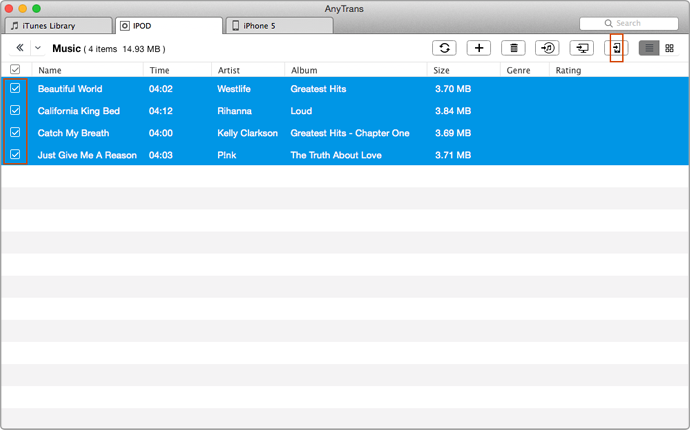Click the 3.70 MB size cell
Screen dimensions: 690x430
453,89
